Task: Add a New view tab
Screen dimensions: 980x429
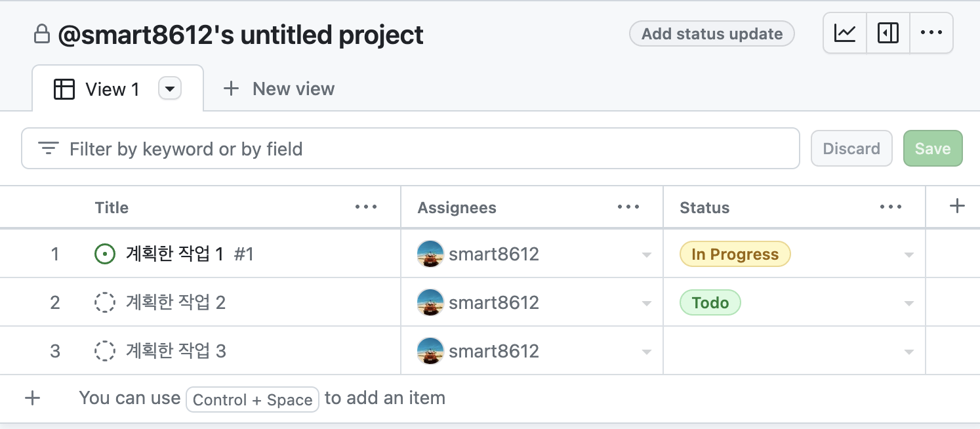Action: (279, 89)
